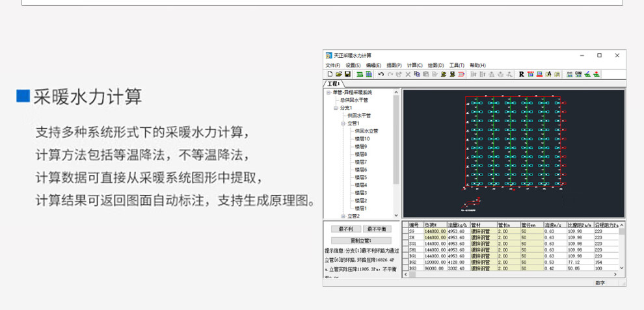This screenshot has height=310, width=644.
Task: Click the Open folder toolbar icon
Action: (x=339, y=75)
